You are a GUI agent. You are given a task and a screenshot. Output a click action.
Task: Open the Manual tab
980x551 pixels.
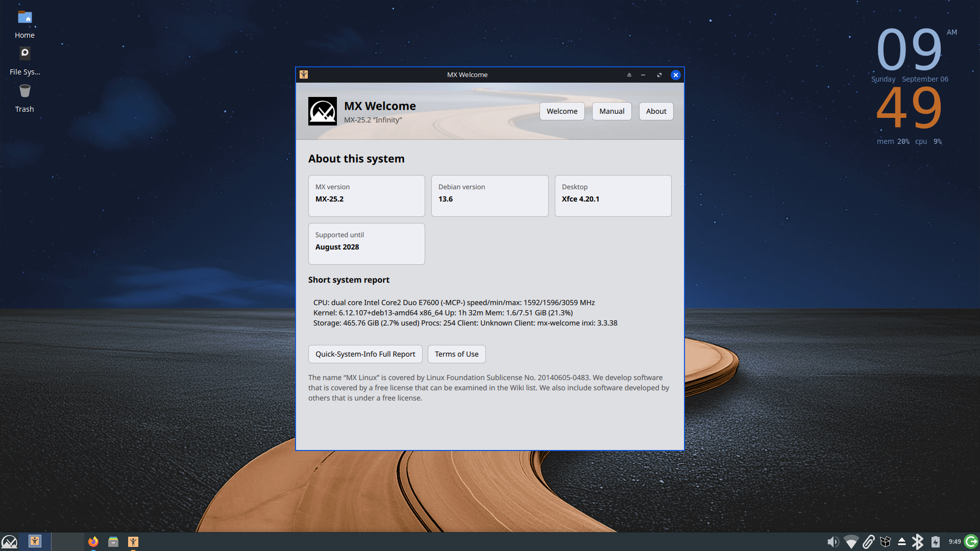pyautogui.click(x=611, y=111)
